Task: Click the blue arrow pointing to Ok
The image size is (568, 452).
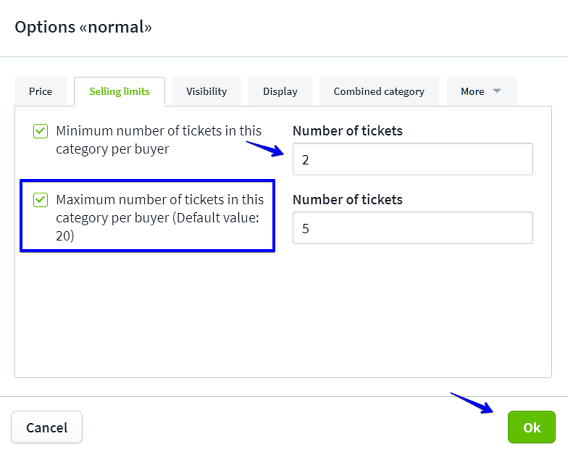Action: [x=472, y=403]
